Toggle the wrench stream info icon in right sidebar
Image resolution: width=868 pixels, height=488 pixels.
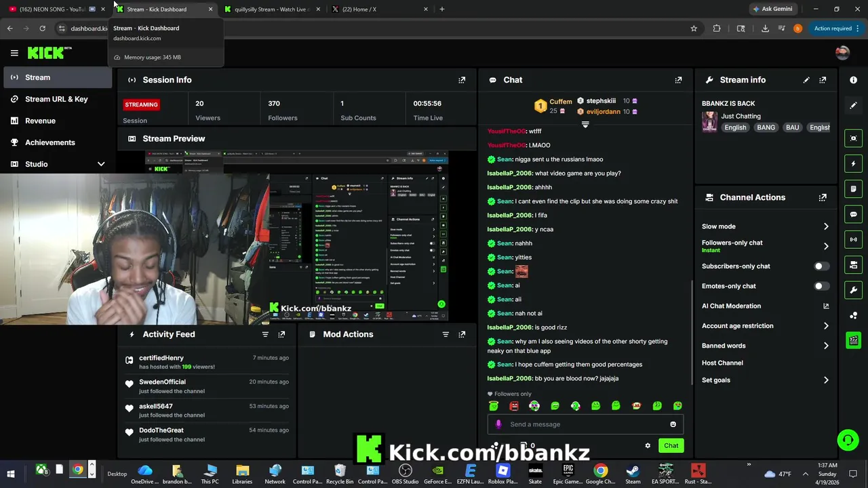[x=853, y=290]
